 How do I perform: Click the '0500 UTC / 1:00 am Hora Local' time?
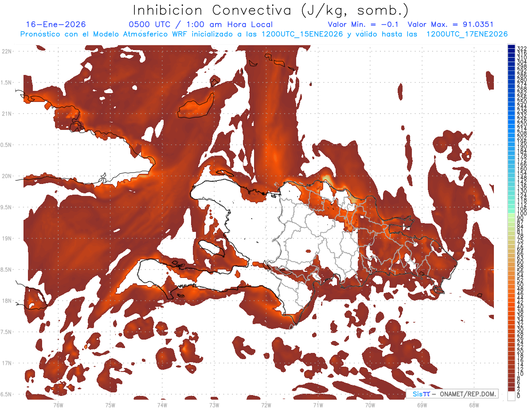coord(201,24)
